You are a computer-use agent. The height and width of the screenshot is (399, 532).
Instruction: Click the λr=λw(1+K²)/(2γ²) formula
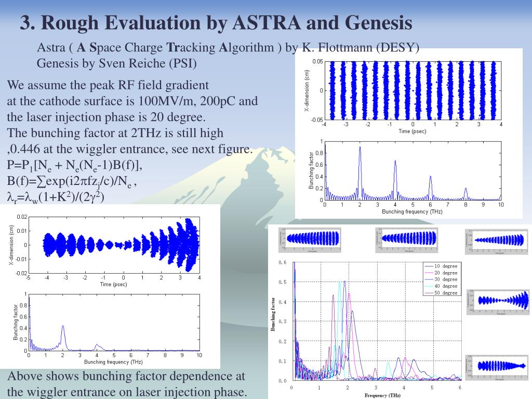(55, 197)
